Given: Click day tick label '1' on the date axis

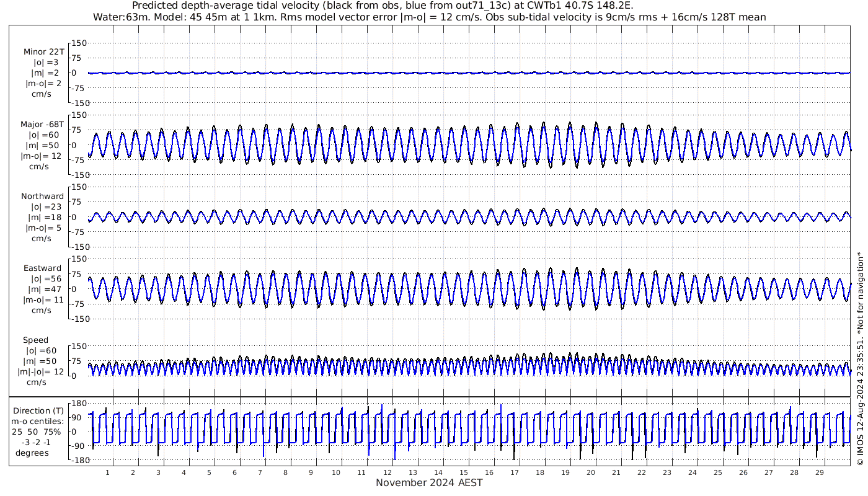Looking at the screenshot, I should [x=108, y=472].
